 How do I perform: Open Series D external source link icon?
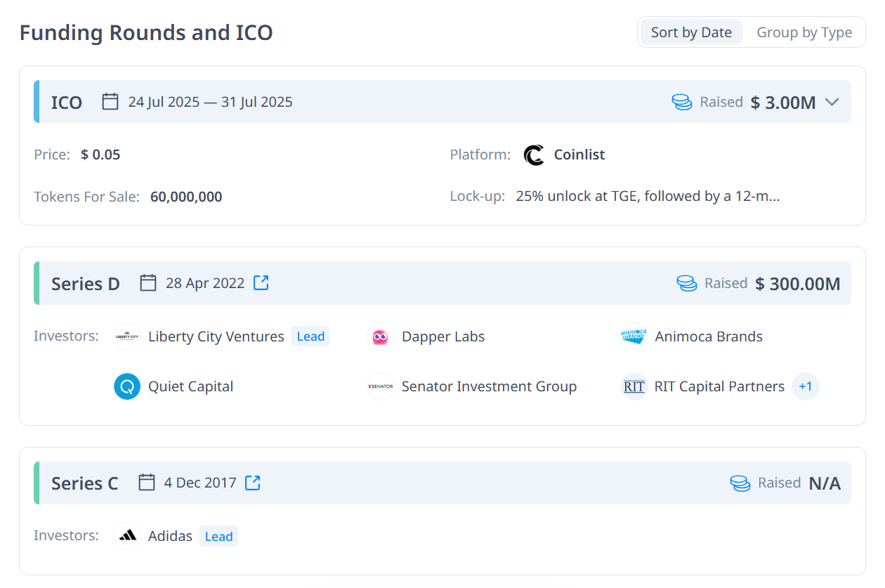click(x=261, y=282)
